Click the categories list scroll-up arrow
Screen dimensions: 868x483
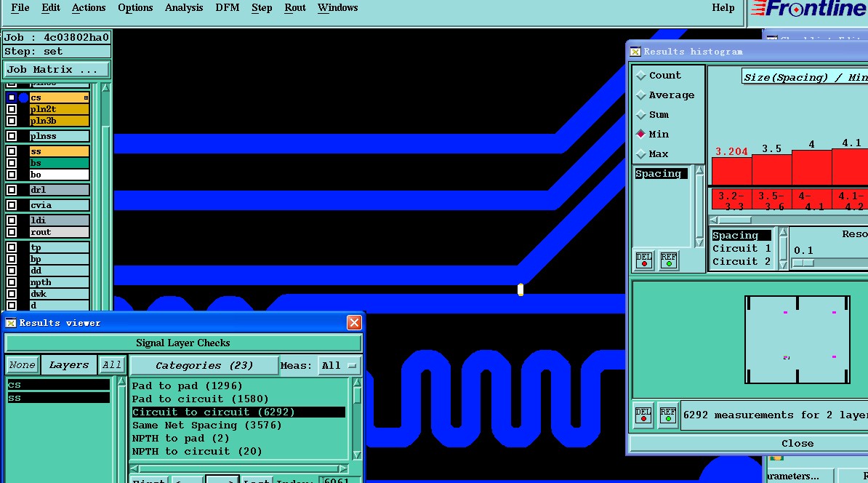(356, 383)
